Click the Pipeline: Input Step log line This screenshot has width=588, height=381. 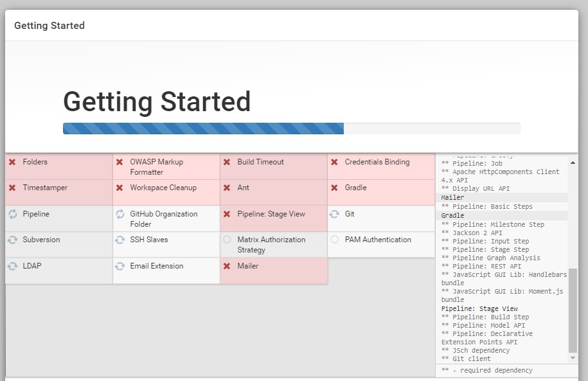pyautogui.click(x=485, y=241)
